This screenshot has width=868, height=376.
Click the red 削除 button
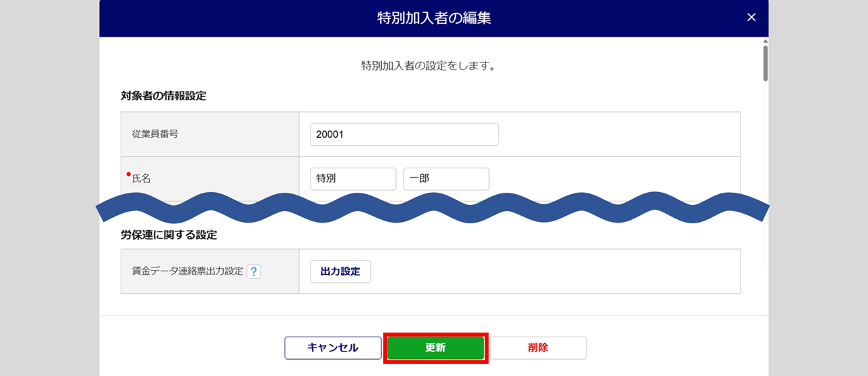538,347
